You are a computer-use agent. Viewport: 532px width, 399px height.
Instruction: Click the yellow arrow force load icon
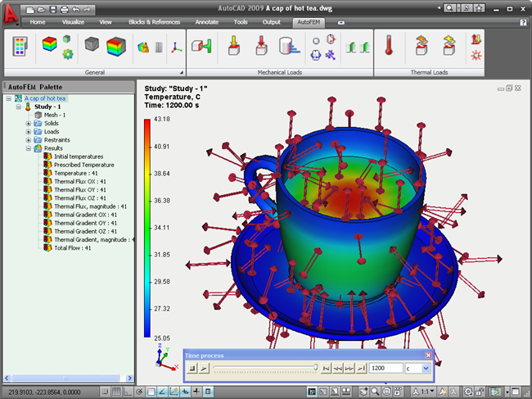234,46
